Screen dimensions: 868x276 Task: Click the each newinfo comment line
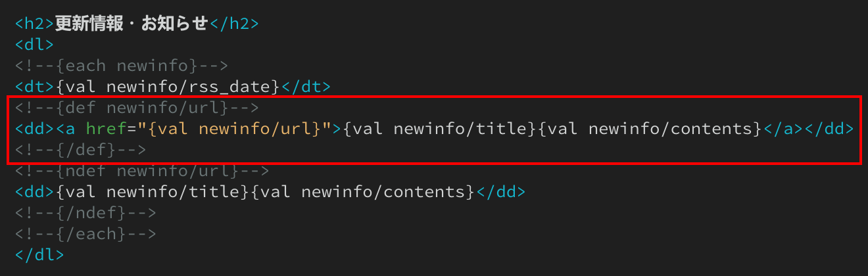pyautogui.click(x=122, y=66)
